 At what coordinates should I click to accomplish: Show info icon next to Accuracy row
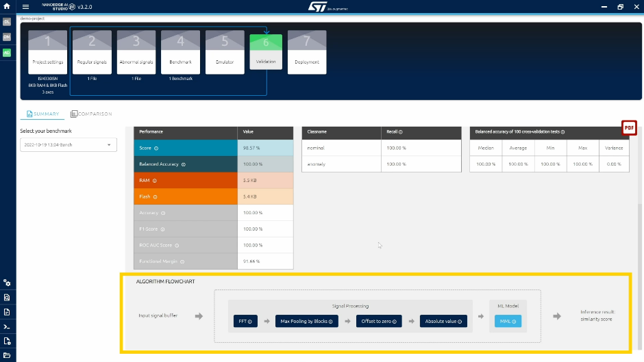163,213
